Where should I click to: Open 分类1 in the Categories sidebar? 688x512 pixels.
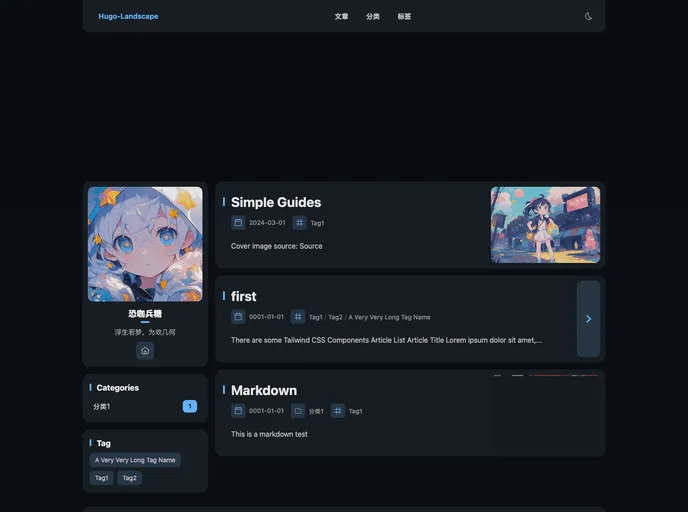coord(101,407)
